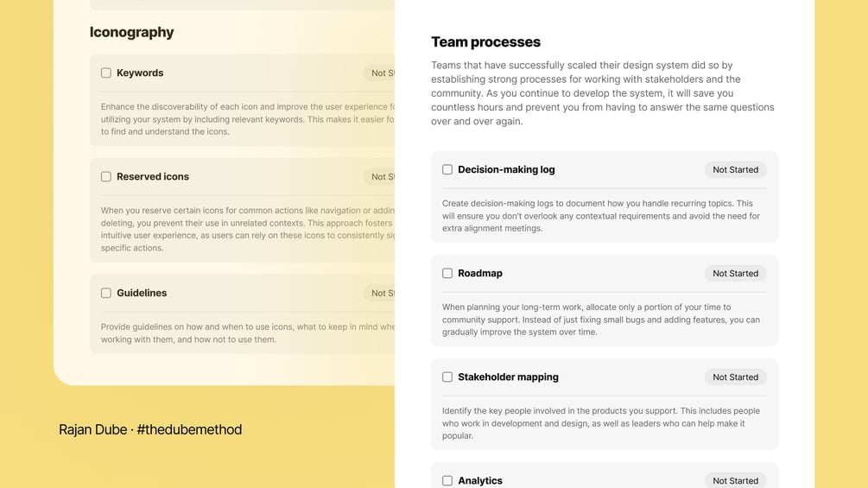Check the Decision-making log checkbox
The height and width of the screenshot is (488, 868).
click(x=447, y=170)
